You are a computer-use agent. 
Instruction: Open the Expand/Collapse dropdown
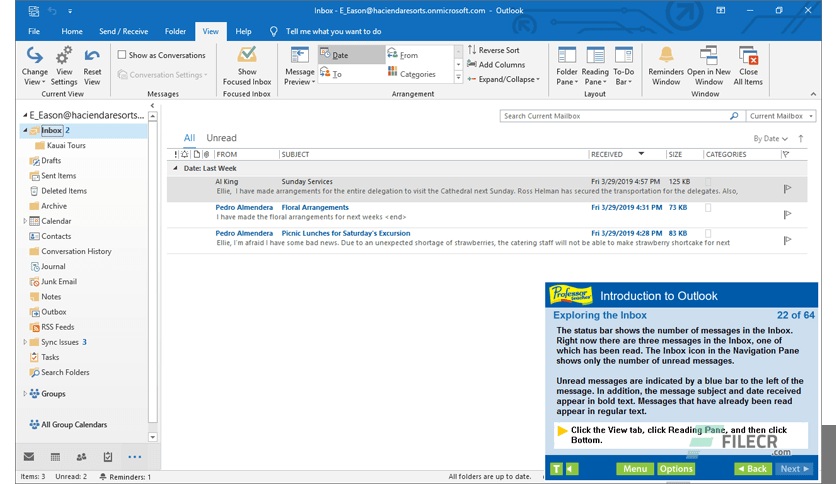click(503, 79)
